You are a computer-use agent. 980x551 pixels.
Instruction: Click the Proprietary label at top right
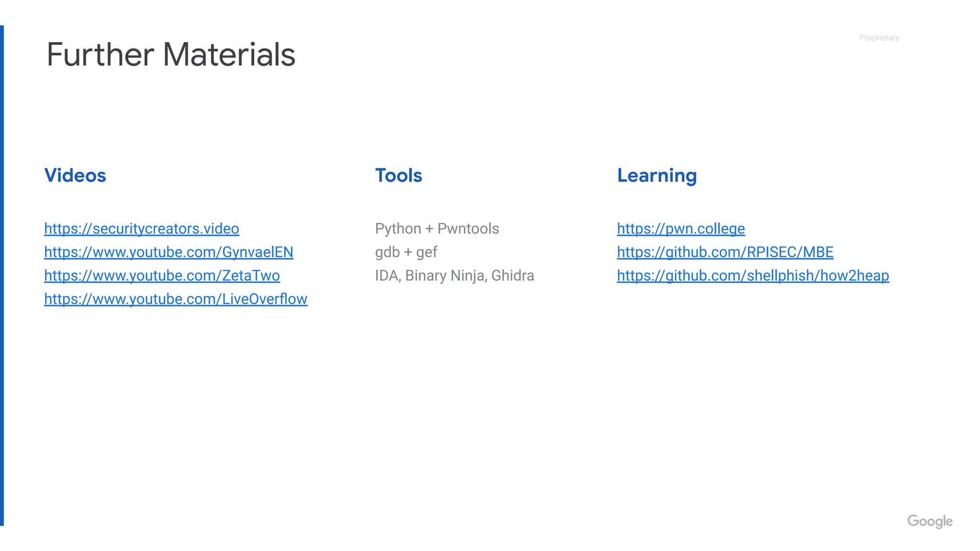tap(879, 38)
